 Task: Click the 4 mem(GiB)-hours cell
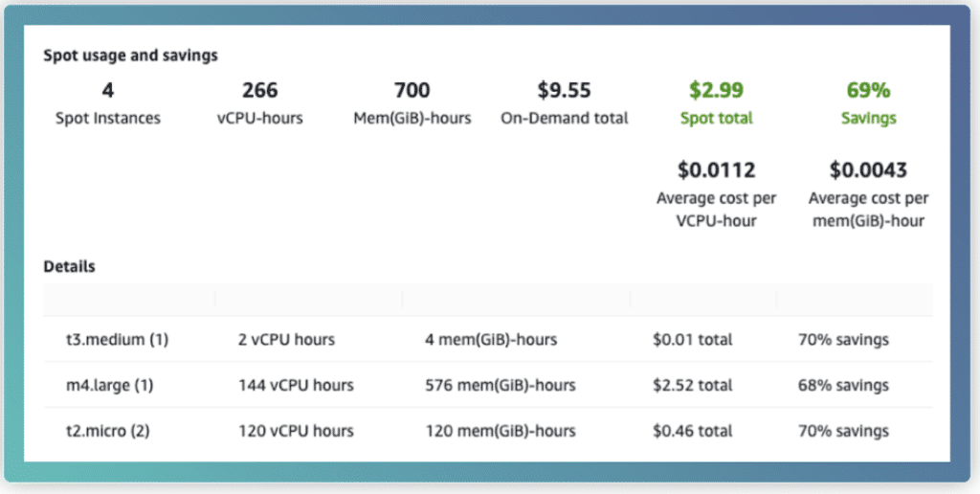pos(491,340)
